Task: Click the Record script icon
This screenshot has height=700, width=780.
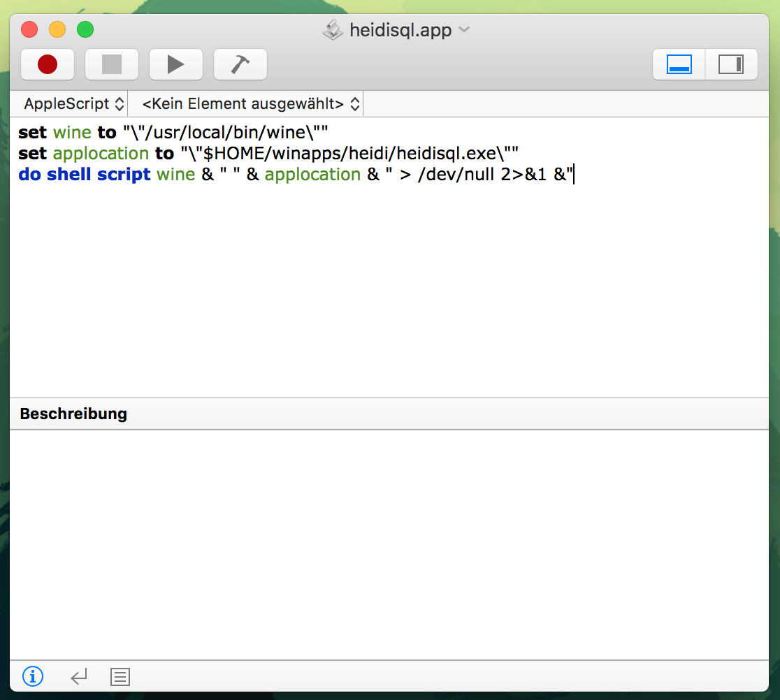Action: coord(47,64)
